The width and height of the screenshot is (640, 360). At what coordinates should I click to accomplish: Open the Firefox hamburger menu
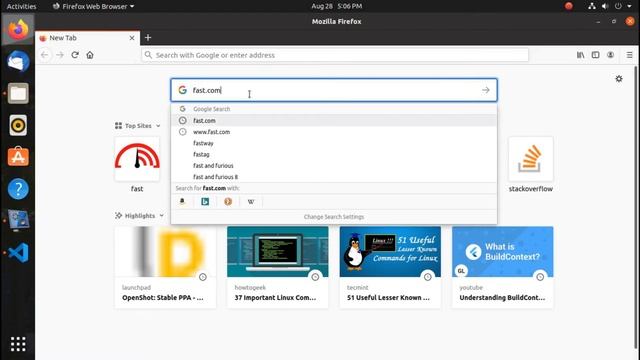629,55
